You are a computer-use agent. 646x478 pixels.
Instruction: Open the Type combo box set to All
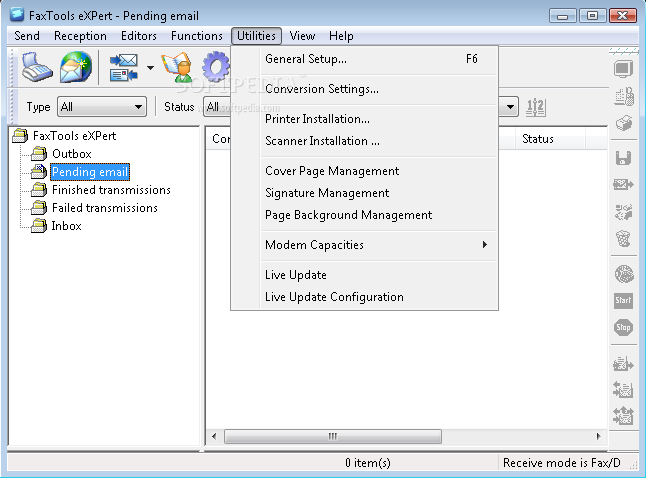coord(102,107)
